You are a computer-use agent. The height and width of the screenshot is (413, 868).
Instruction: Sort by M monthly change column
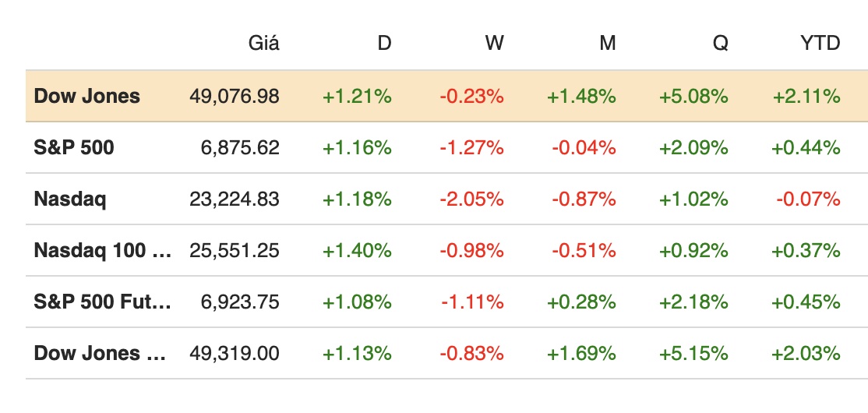[607, 43]
